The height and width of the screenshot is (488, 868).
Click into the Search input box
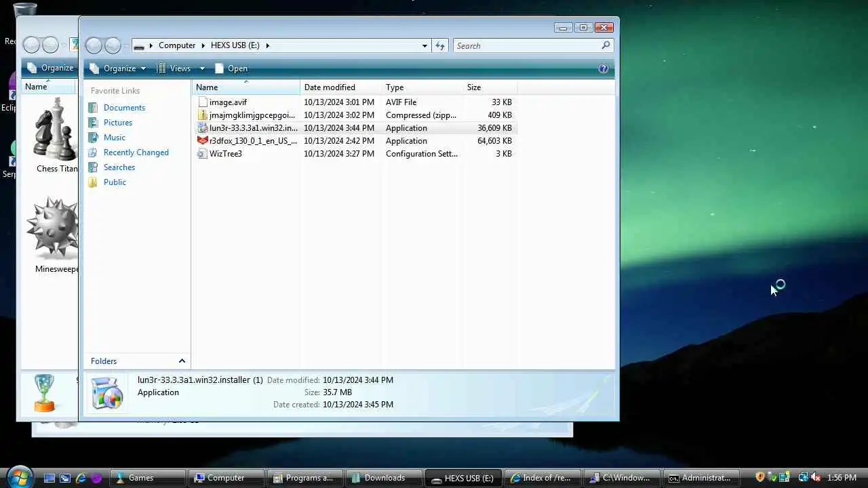(x=527, y=45)
